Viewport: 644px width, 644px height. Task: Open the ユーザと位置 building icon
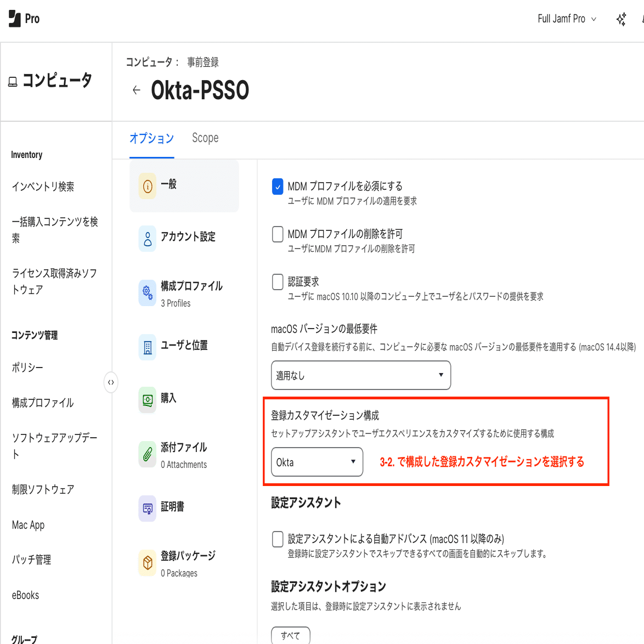(147, 347)
